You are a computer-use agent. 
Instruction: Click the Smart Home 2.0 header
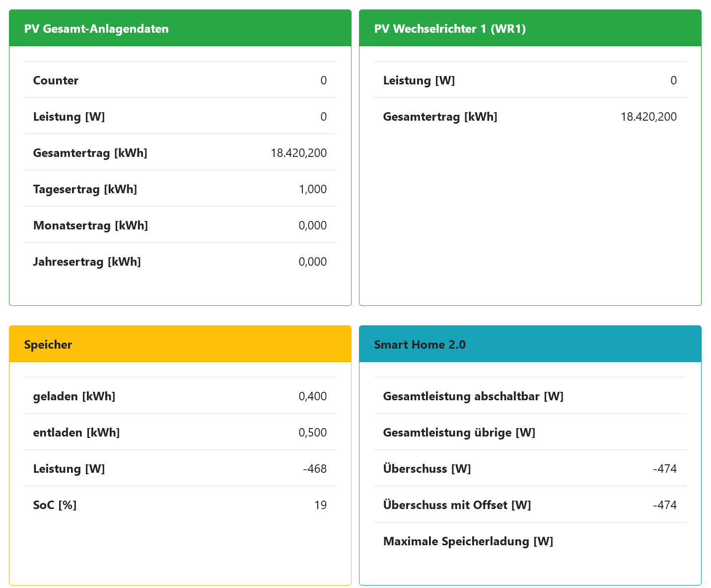[x=420, y=345]
